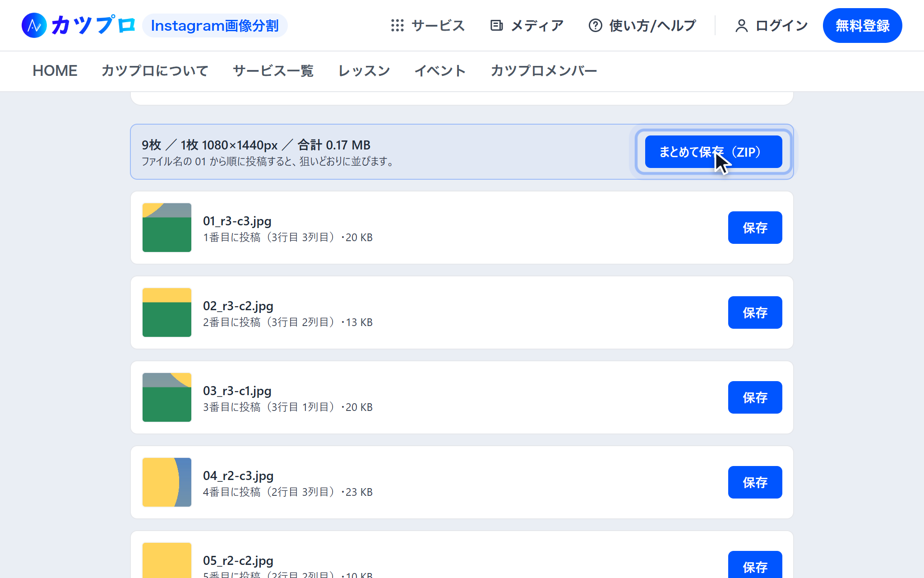This screenshot has height=578, width=924.
Task: Click the file name 01_r3-c3.jpg
Action: point(237,221)
